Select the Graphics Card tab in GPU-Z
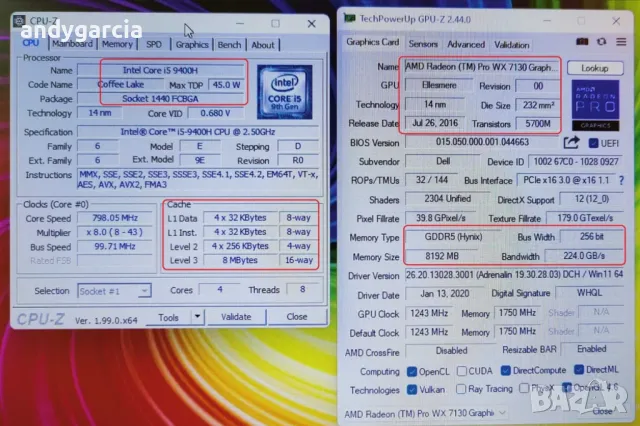This screenshot has height=426, width=640. (x=373, y=42)
